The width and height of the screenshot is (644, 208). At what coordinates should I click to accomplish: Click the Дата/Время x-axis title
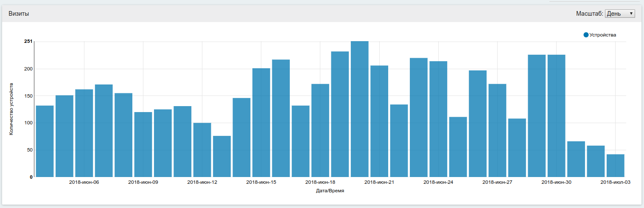(330, 191)
